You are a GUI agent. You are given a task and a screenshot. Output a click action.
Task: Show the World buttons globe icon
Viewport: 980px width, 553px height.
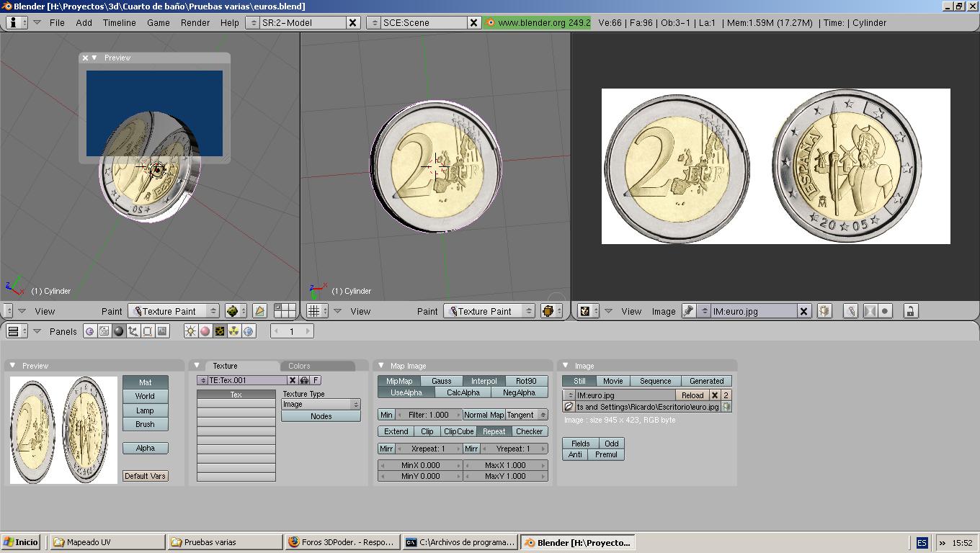(249, 331)
